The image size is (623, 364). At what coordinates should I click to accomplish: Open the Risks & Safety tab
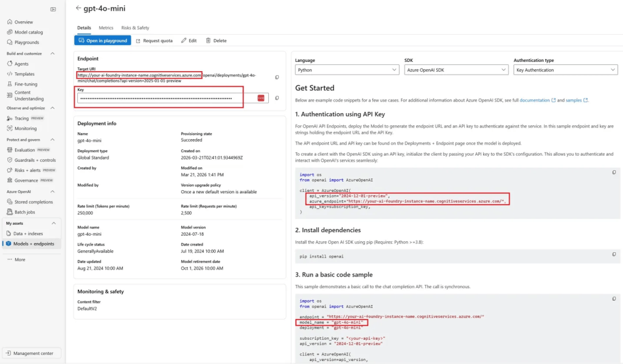(135, 27)
